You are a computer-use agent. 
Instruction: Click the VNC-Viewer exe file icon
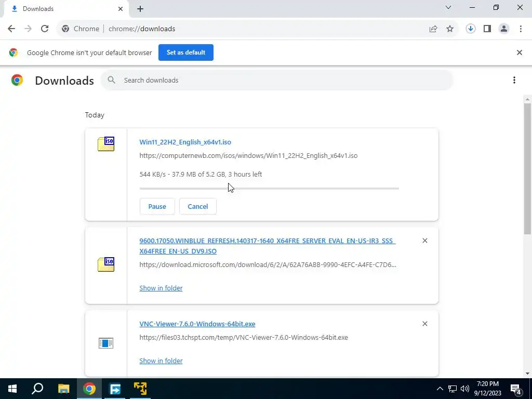click(x=106, y=343)
